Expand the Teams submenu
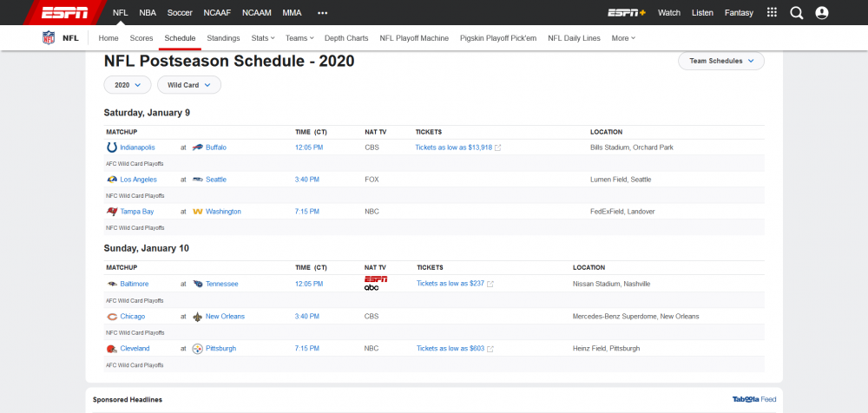 (299, 38)
